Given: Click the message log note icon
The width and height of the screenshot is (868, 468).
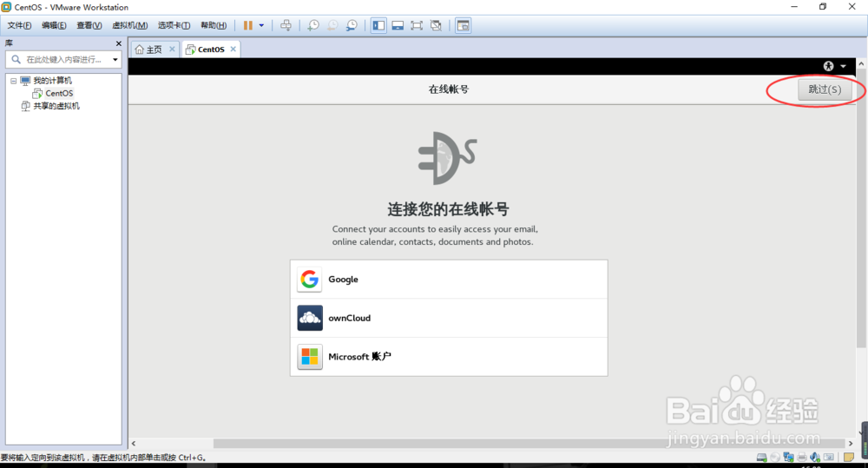Looking at the screenshot, I should (849, 458).
